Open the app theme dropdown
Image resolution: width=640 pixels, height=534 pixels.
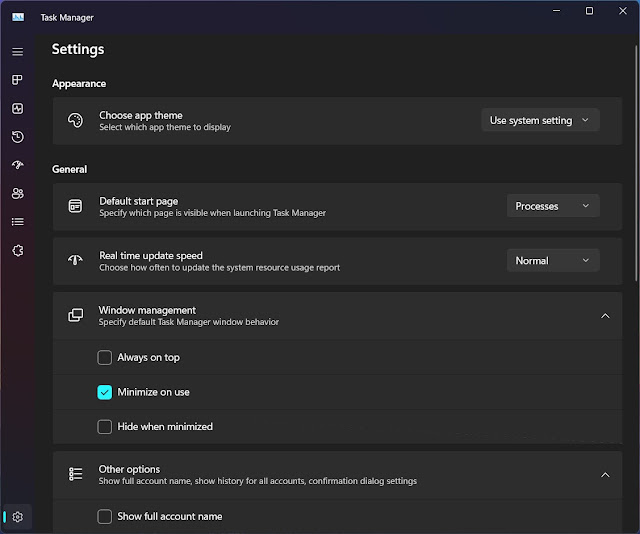540,120
